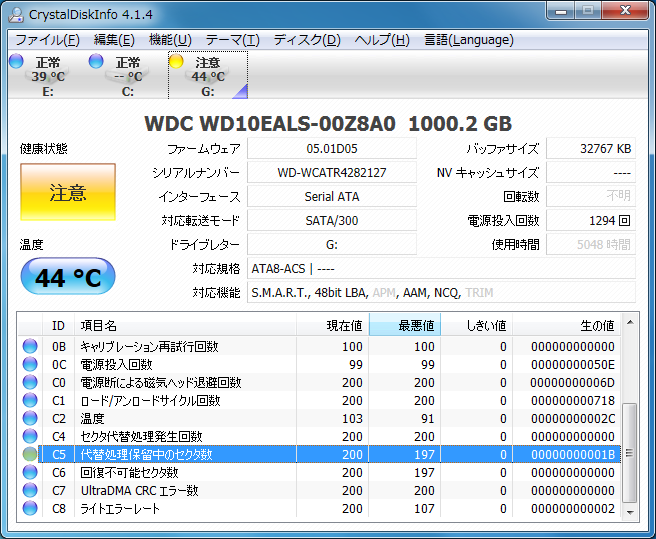656x539 pixels.
Task: Open the 編集(E) menu
Action: click(x=114, y=40)
